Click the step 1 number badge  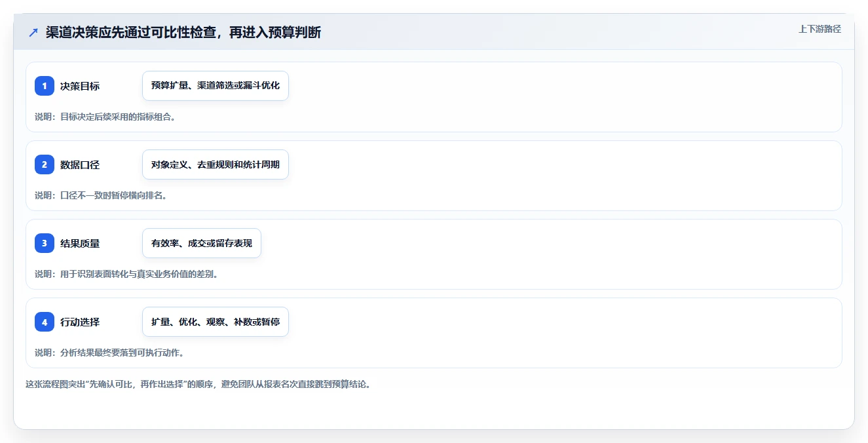(x=45, y=86)
